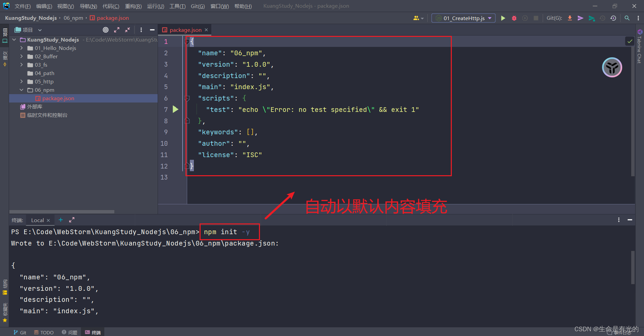Screen dimensions: 644x336
Task: Run the 01_CreateHttp.js configuration
Action: (503, 18)
